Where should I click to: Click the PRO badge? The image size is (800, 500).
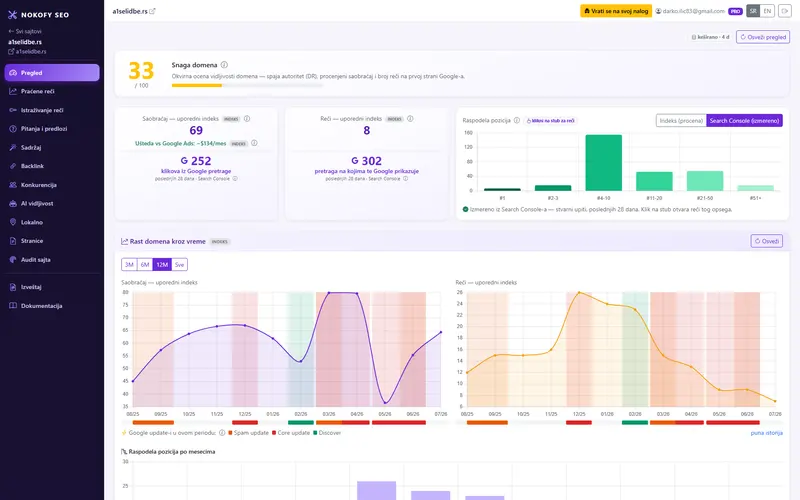(735, 11)
